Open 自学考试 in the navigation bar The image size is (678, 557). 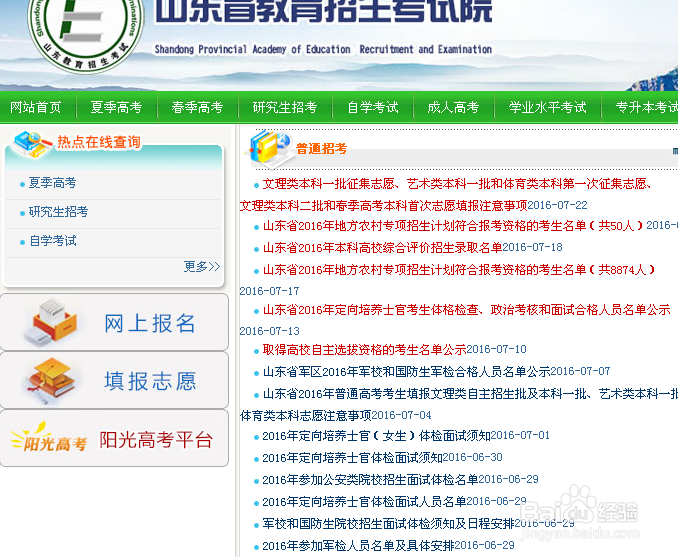click(373, 107)
